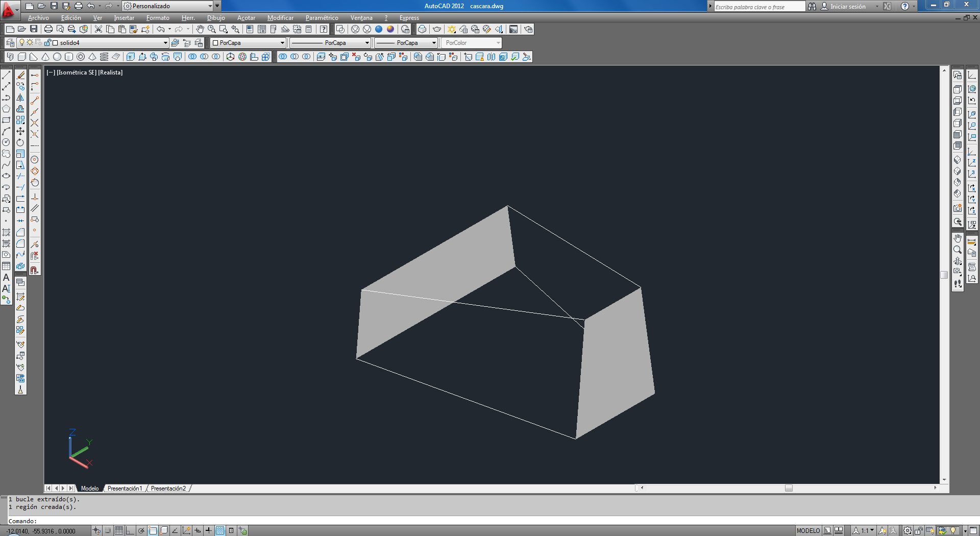Click the Cone solid primitive icon
The width and height of the screenshot is (980, 536).
click(45, 57)
